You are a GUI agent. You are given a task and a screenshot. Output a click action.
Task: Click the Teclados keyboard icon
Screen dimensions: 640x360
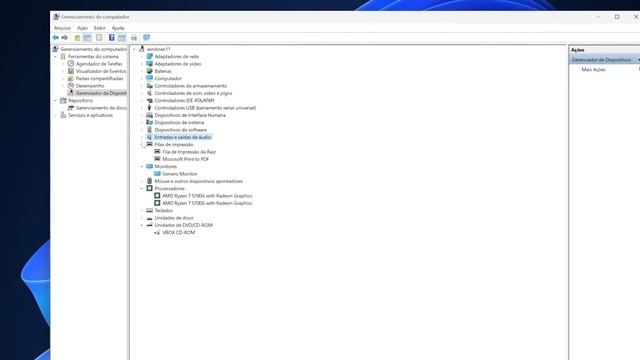click(x=149, y=211)
